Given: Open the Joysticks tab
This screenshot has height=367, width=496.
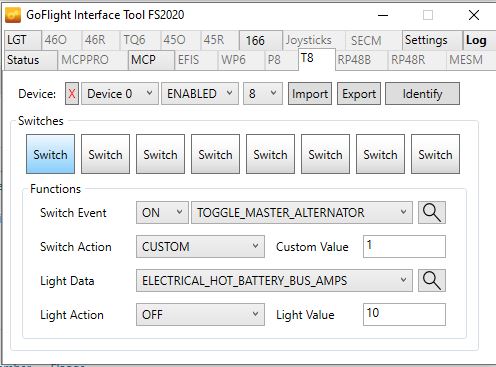Looking at the screenshot, I should point(314,40).
